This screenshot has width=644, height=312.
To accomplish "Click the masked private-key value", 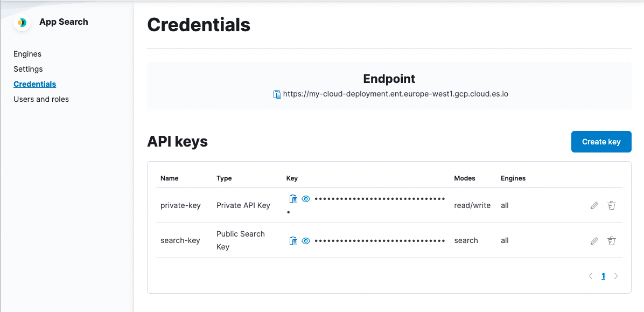I will point(380,199).
